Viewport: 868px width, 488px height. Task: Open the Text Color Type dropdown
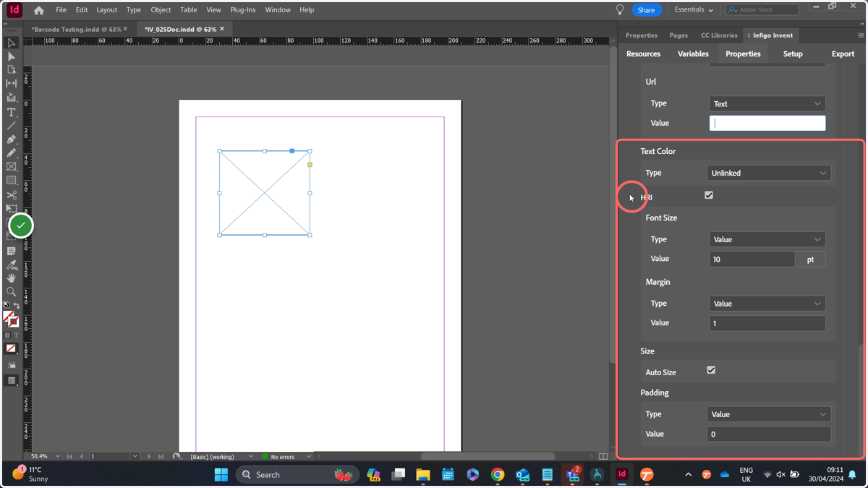click(769, 173)
